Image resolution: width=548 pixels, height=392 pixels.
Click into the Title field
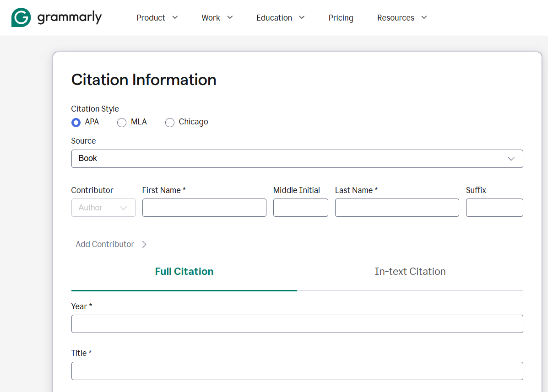[x=297, y=371]
